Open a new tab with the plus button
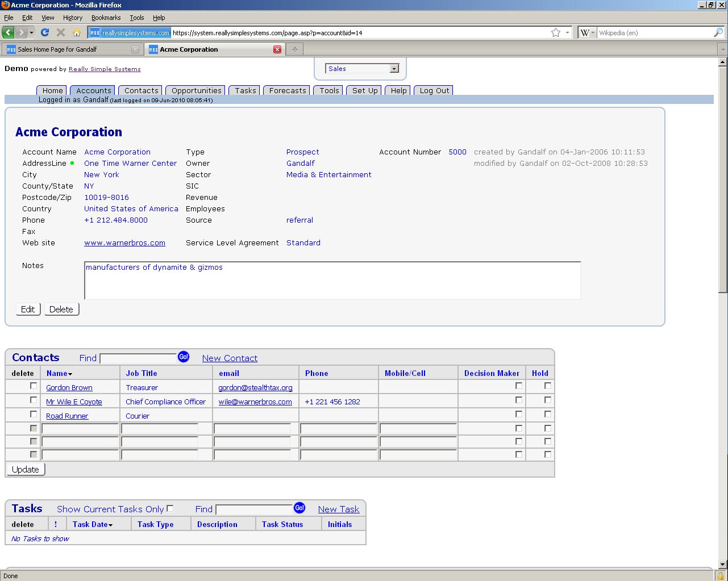This screenshot has width=728, height=581. point(294,49)
